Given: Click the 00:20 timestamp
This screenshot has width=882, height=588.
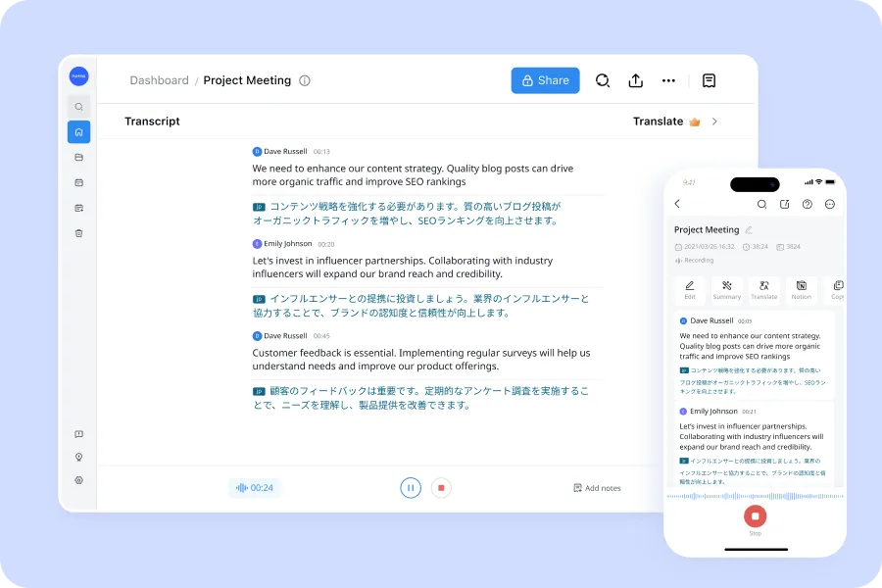Looking at the screenshot, I should pyautogui.click(x=326, y=244).
